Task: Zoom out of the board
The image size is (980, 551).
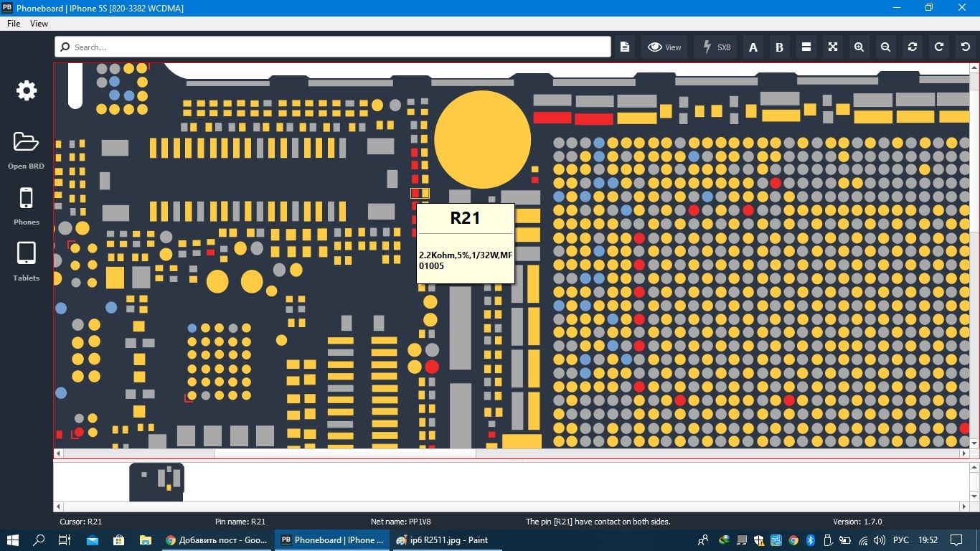Action: pos(886,47)
